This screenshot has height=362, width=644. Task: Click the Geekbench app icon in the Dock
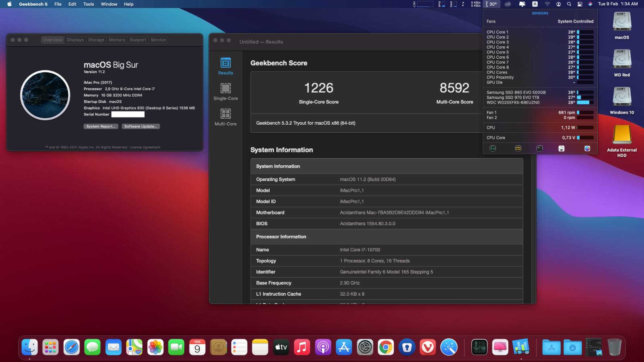click(x=521, y=347)
